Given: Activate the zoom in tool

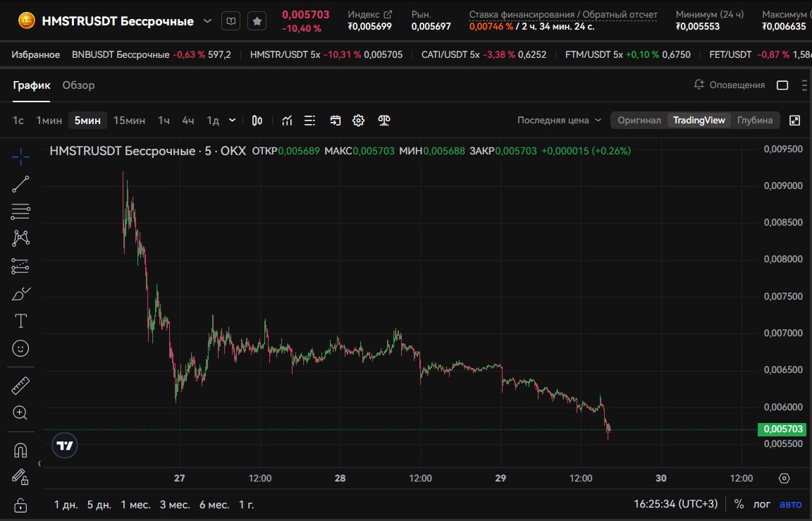Looking at the screenshot, I should click(x=20, y=412).
